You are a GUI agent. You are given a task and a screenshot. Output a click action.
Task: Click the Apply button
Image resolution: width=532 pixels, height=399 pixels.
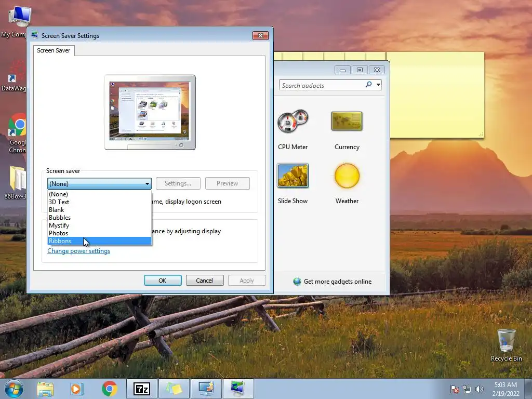click(247, 281)
